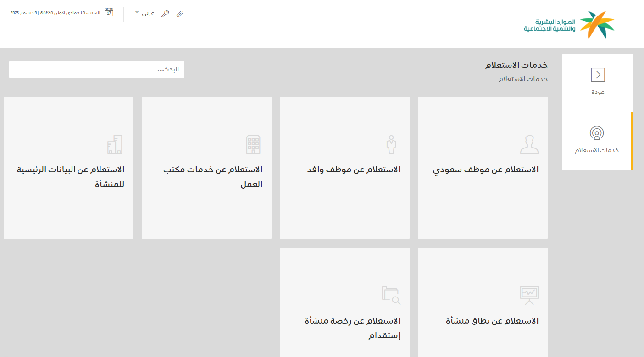The width and height of the screenshot is (644, 357).
Task: Click towers icon on البيانات الرئيسية للمنشأة card
Action: tap(115, 144)
